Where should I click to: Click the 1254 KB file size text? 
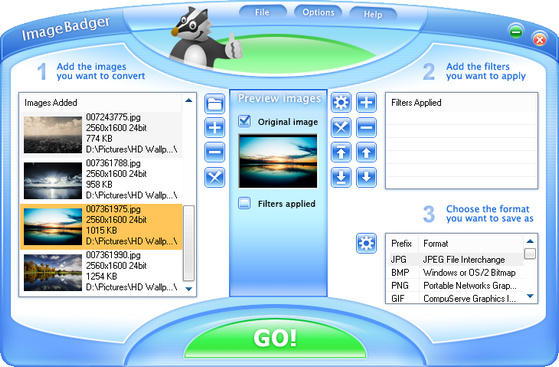click(x=102, y=276)
